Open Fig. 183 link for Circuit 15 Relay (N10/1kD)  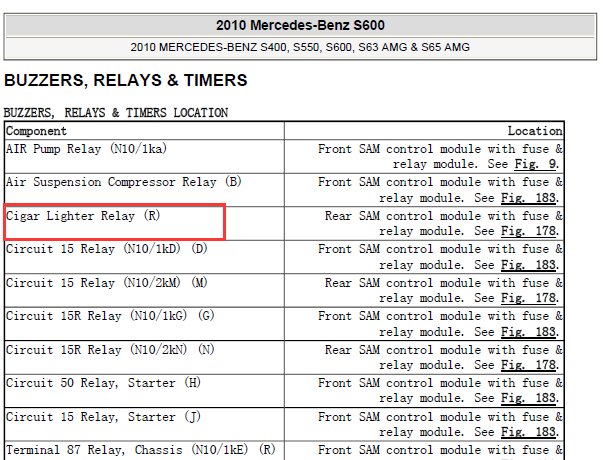[x=529, y=265]
